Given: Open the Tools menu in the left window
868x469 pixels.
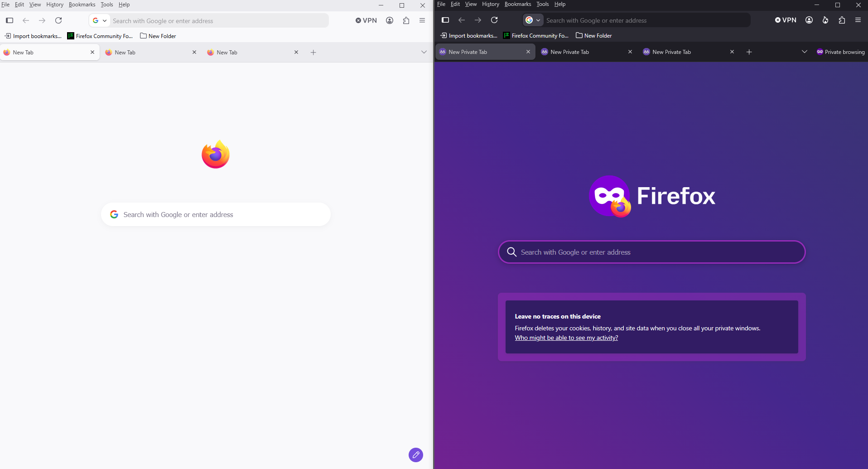Looking at the screenshot, I should (x=107, y=5).
